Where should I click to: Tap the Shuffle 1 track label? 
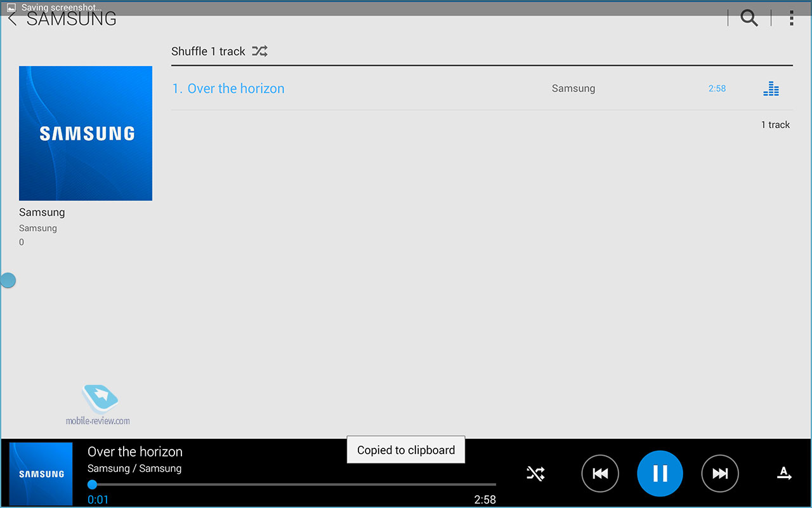[x=208, y=51]
